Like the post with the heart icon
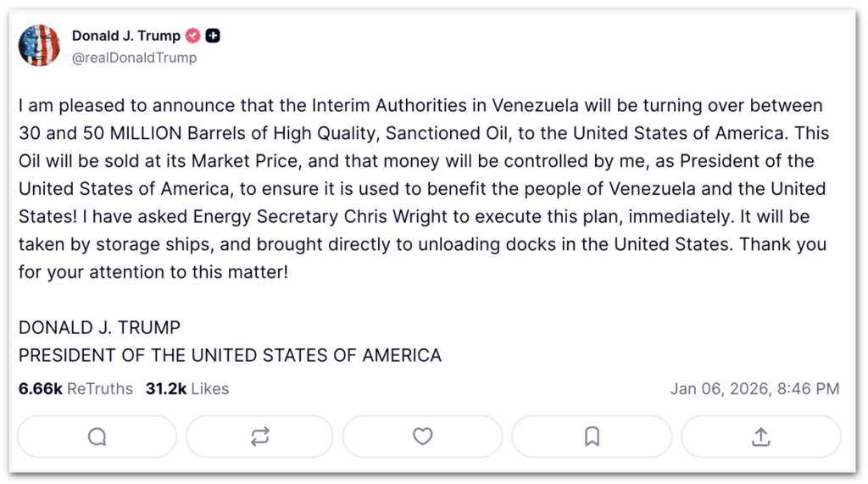Viewport: 868px width, 484px height. pyautogui.click(x=422, y=437)
